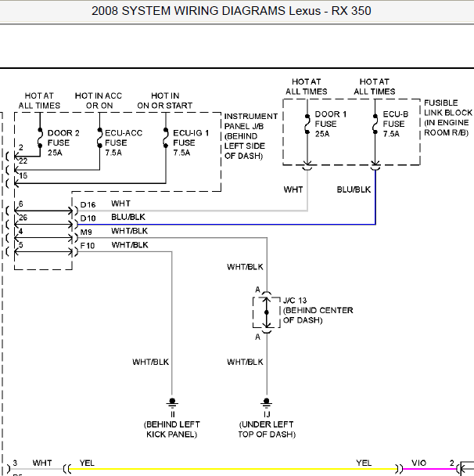Click the ECU-ACC fuse symbol
474x476 pixels.
100,138
